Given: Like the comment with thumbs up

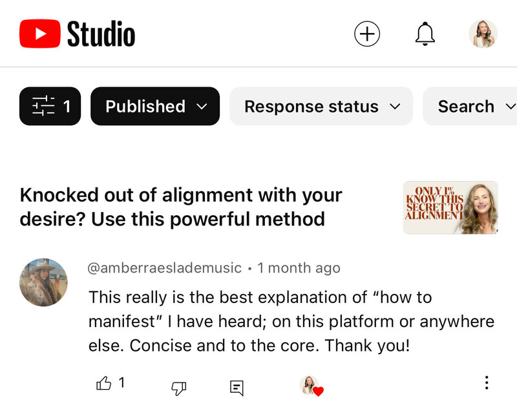Looking at the screenshot, I should pyautogui.click(x=103, y=384).
